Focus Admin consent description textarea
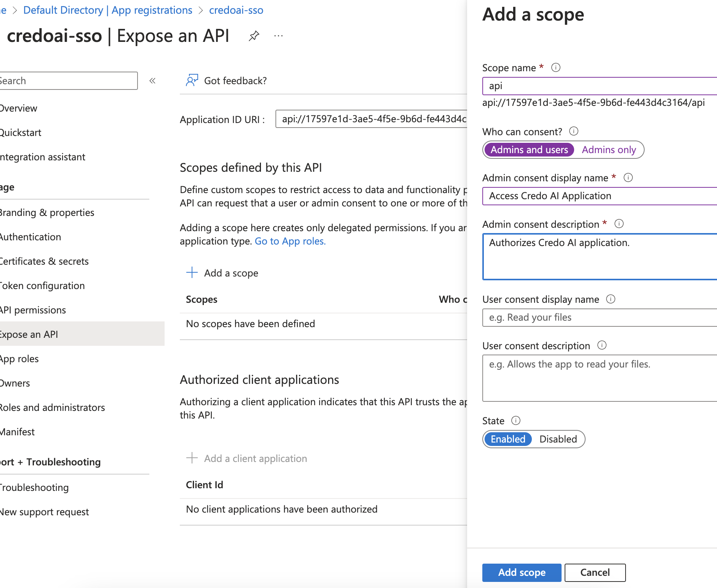 (x=600, y=257)
